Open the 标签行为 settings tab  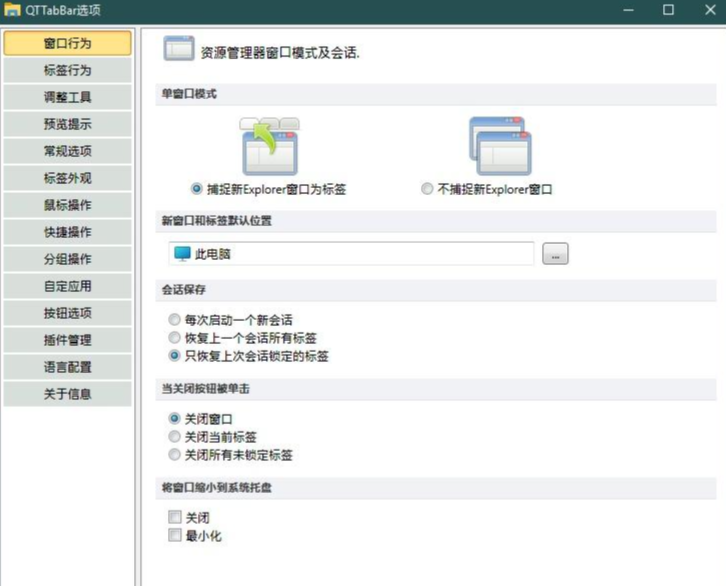tap(67, 70)
